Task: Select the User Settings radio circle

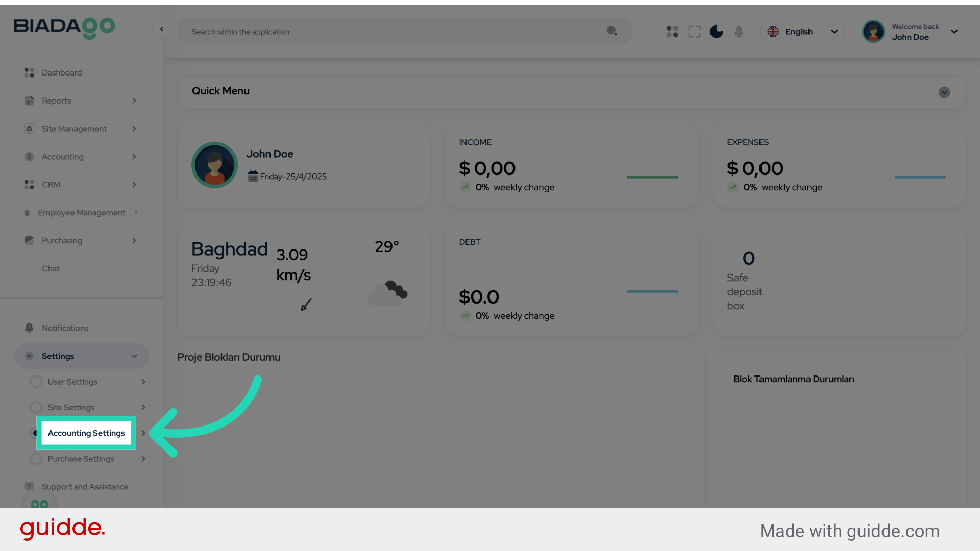Action: coord(36,381)
